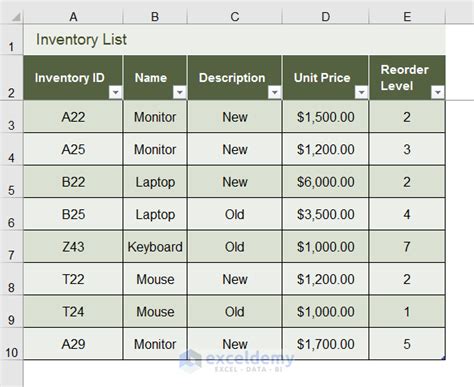Open the Unit Price filter dropdown

(361, 92)
